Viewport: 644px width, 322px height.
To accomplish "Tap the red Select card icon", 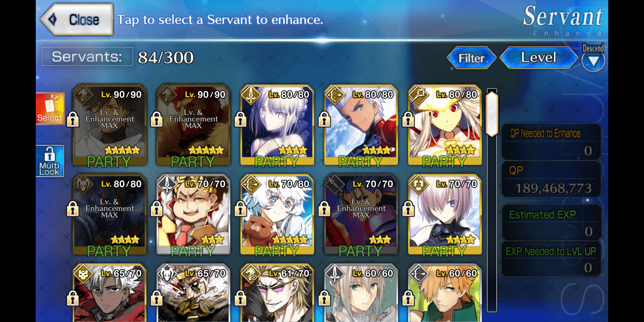I will tap(50, 108).
